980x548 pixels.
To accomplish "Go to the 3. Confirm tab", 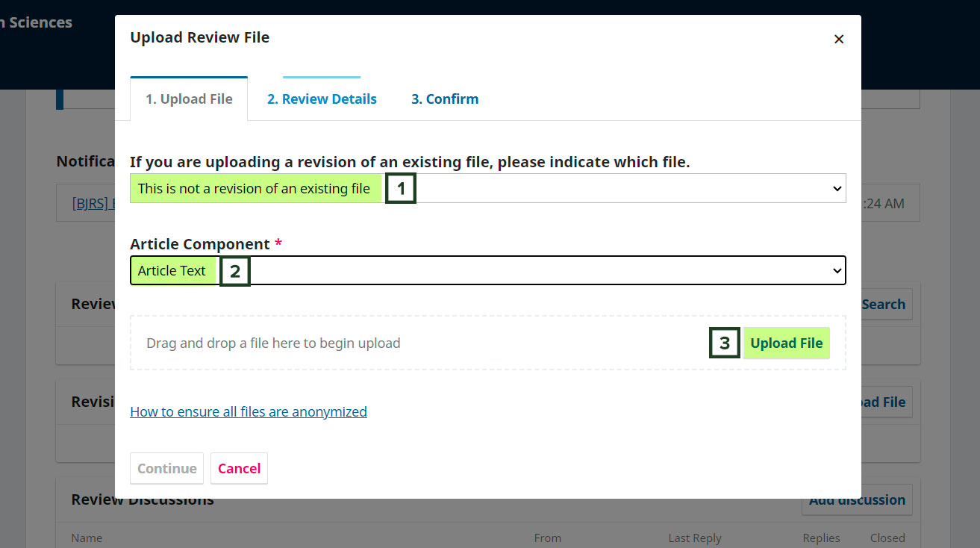I will [x=445, y=99].
